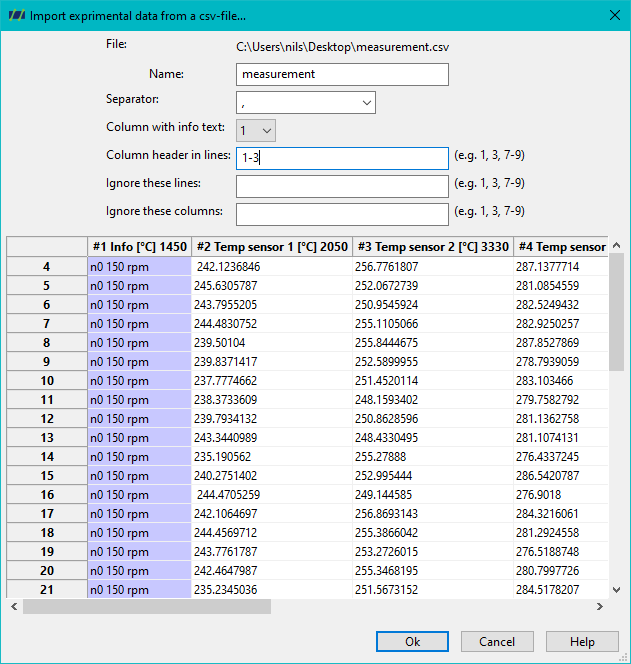Focus the Column header in lines field
This screenshot has height=664, width=631.
342,158
